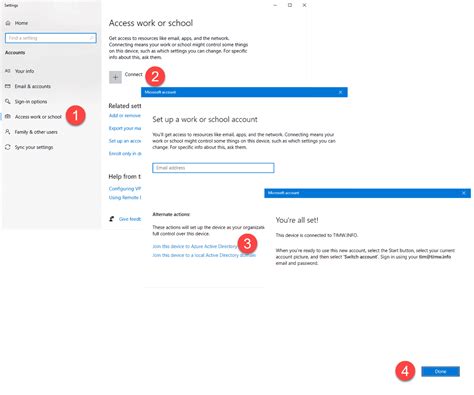Click the magnifier icon in search box
The image size is (474, 395).
pos(92,38)
